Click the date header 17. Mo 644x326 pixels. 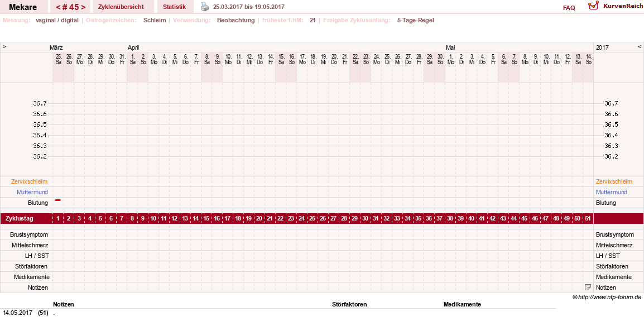[x=302, y=59]
